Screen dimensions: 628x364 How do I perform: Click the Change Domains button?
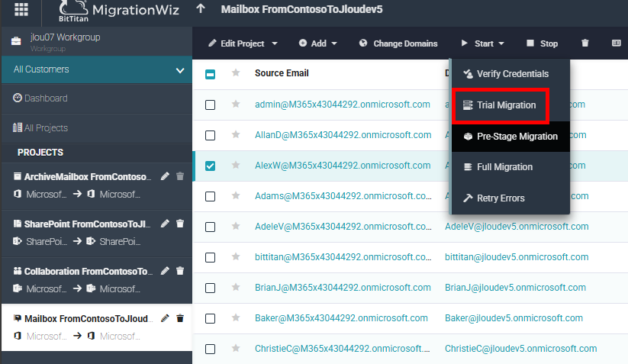[398, 43]
